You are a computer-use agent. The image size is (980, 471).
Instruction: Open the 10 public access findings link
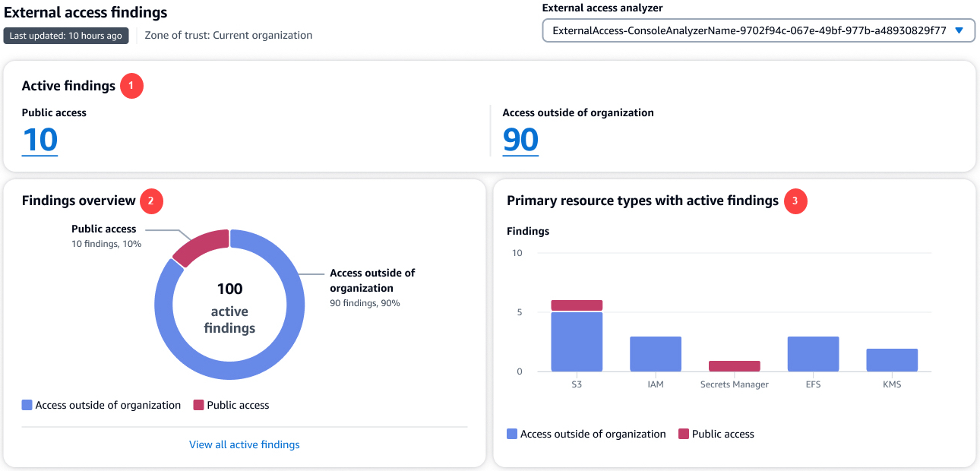point(40,140)
